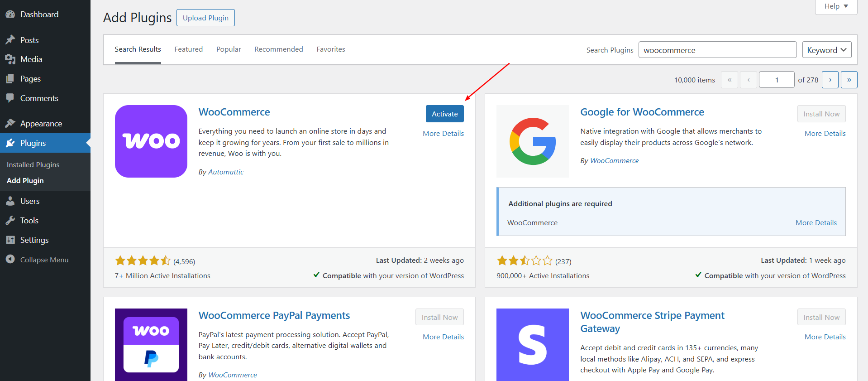Click the Appearance paintbrush icon
This screenshot has width=868, height=381.
pyautogui.click(x=10, y=123)
